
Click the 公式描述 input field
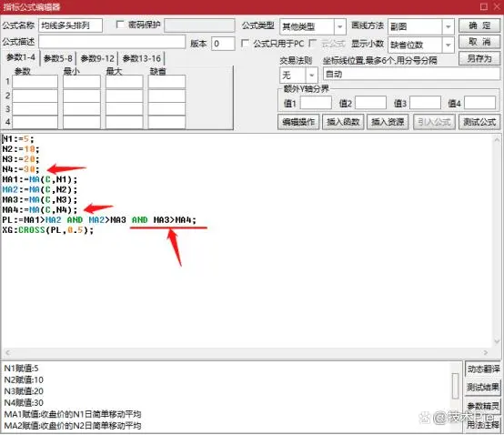pos(112,42)
